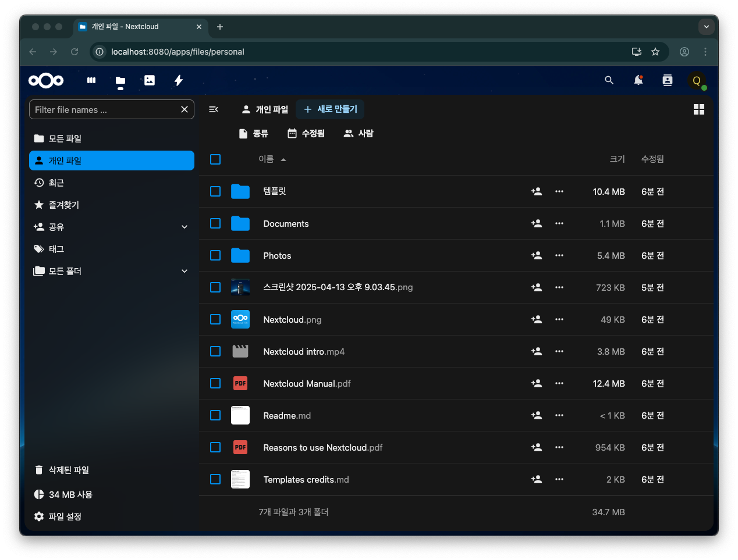Screen dimensions: 738x560
Task: Open 파일 설정 at sidebar bottom
Action: [112, 516]
